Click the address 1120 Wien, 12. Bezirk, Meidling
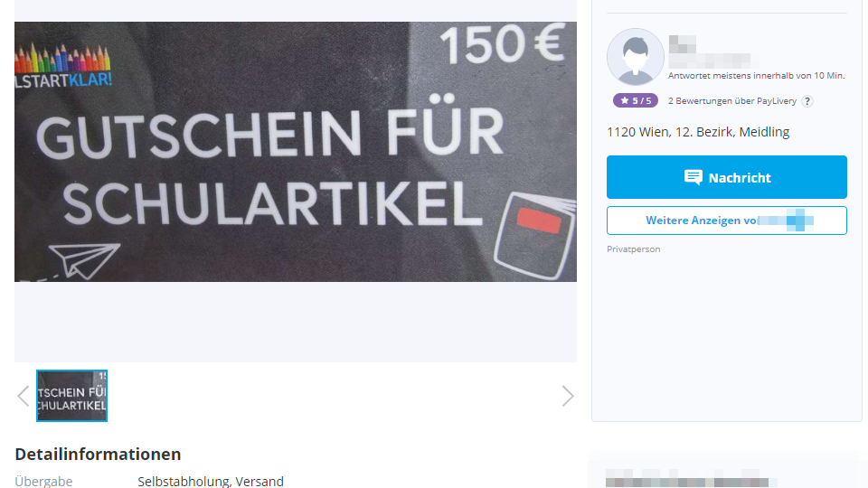 pos(698,132)
